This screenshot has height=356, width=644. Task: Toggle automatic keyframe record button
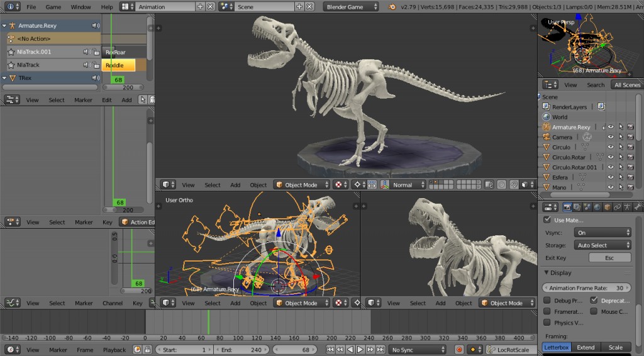coord(459,350)
